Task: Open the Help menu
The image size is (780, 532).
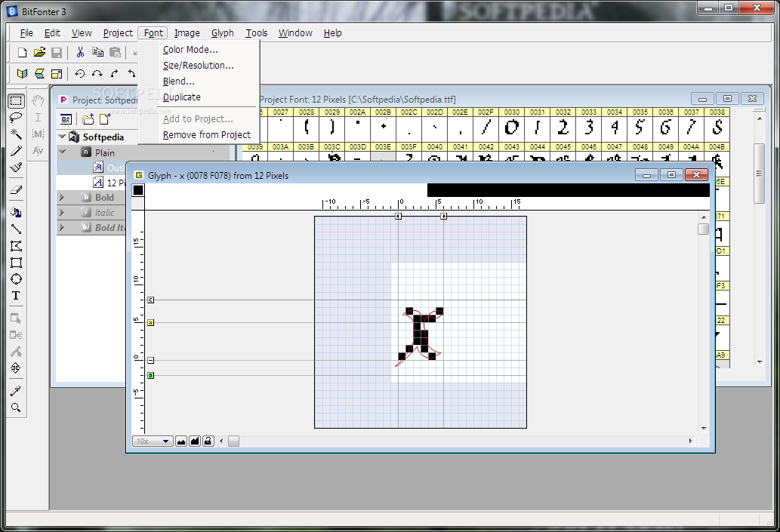Action: click(x=333, y=32)
